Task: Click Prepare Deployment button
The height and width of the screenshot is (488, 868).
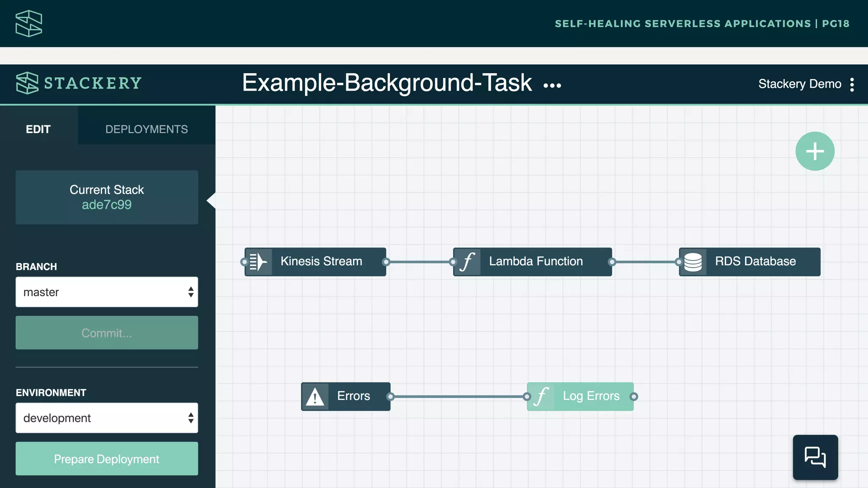Action: tap(107, 459)
